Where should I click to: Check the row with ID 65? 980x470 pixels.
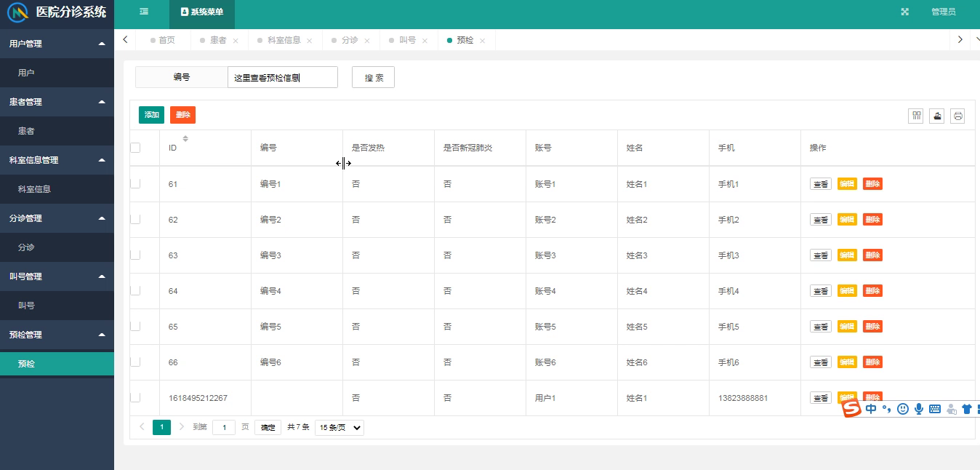[x=135, y=326]
